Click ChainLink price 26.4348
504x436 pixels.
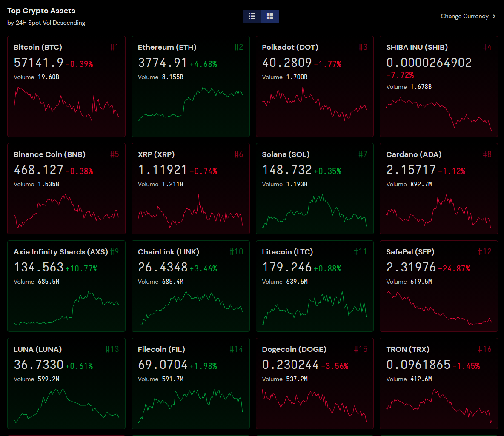(162, 267)
